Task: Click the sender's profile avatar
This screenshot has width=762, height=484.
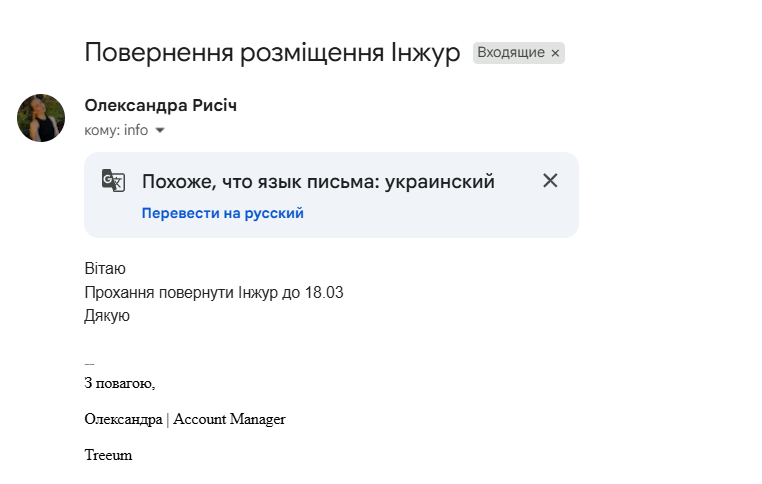Action: pyautogui.click(x=41, y=118)
